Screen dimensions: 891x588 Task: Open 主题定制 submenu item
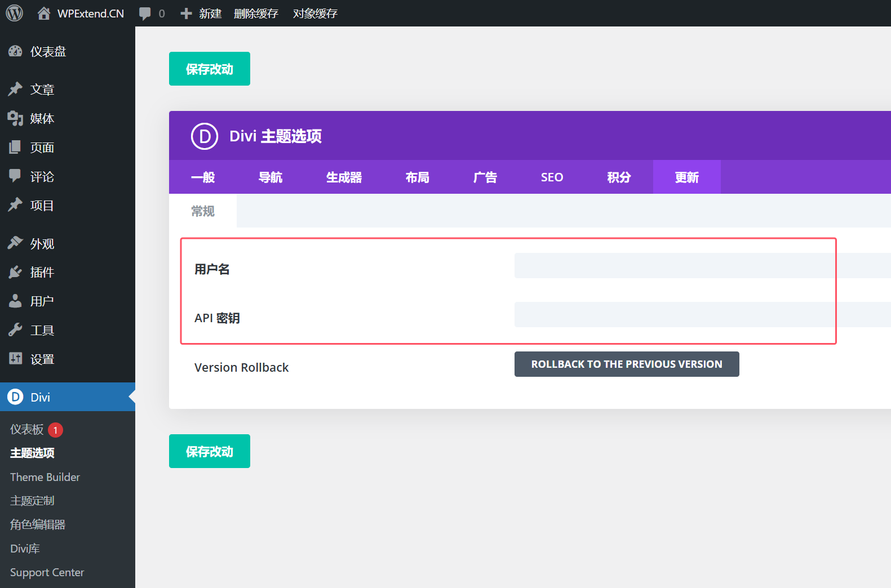[33, 501]
